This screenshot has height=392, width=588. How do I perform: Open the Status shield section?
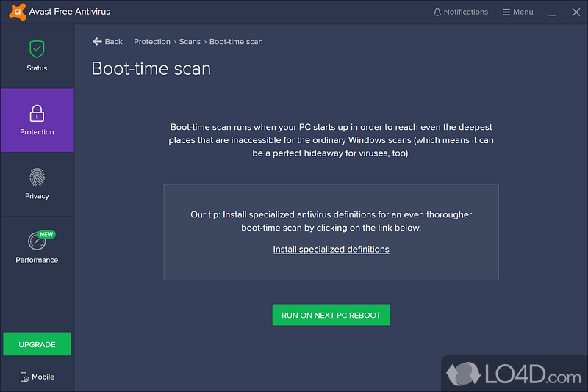(37, 57)
